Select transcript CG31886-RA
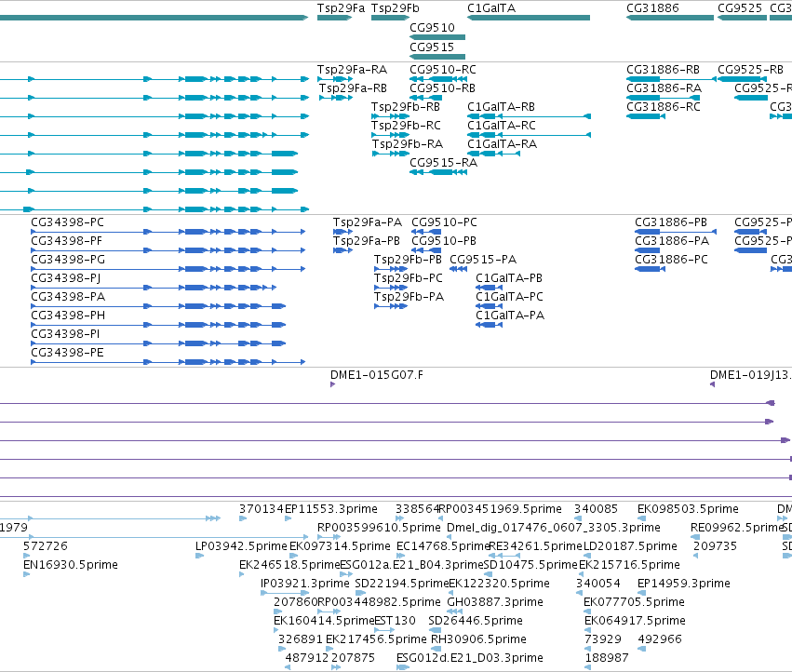The height and width of the screenshot is (672, 792). [x=664, y=98]
